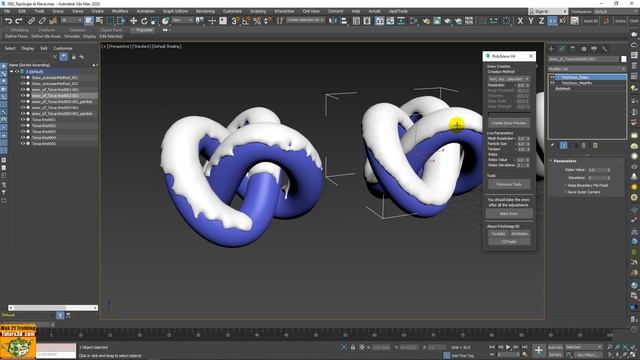Open the Create Selection Set dropdown

304,20
